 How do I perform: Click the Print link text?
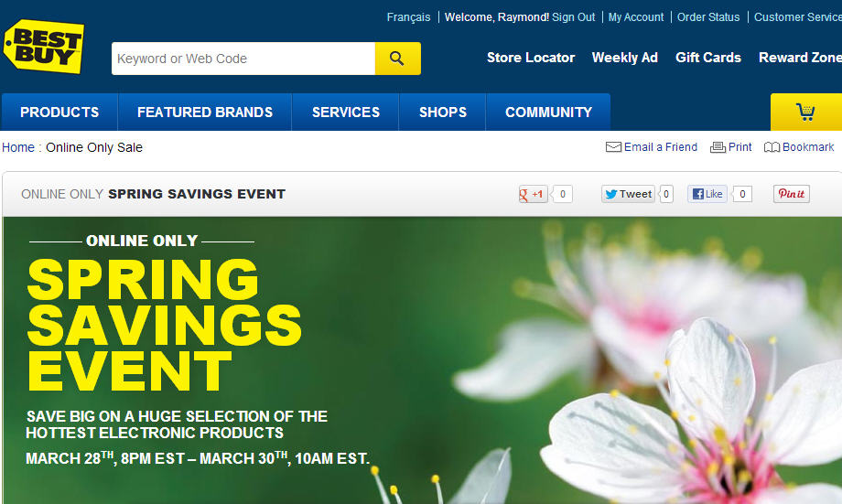click(740, 147)
